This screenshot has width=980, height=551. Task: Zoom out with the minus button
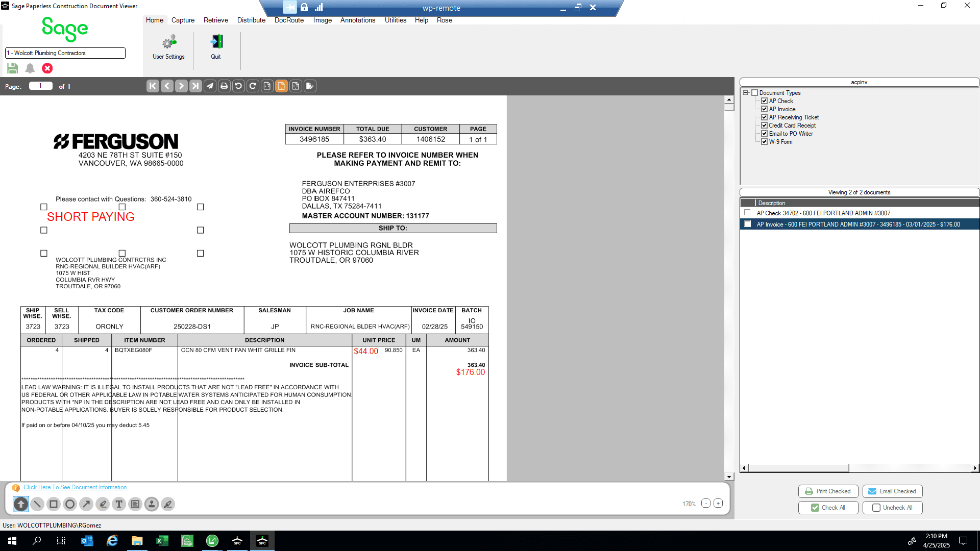pos(706,504)
